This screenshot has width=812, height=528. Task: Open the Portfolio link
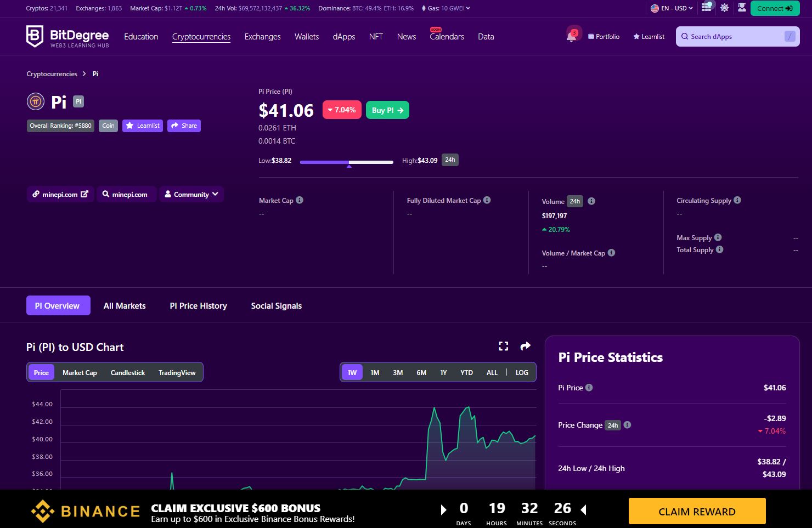(604, 37)
